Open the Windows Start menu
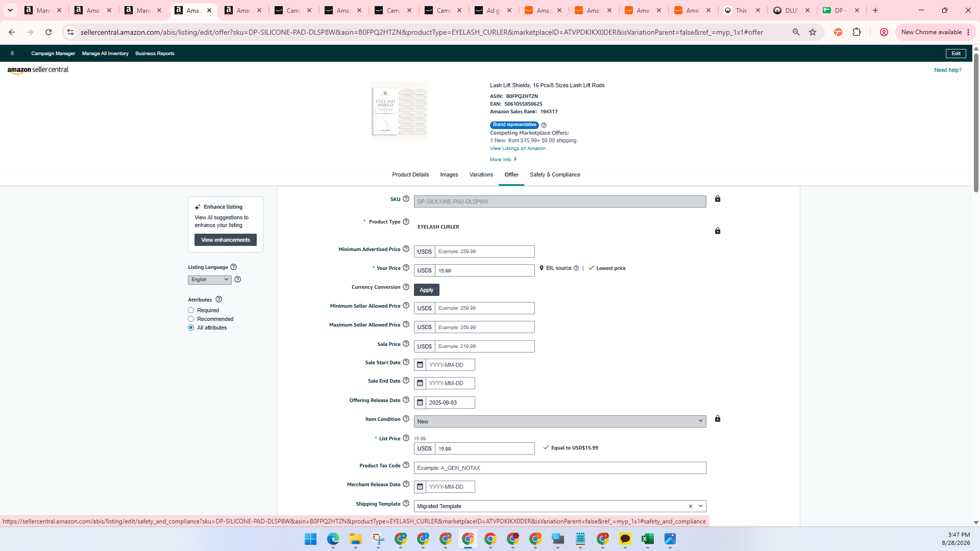Viewport: 980px width, 551px height. [x=310, y=539]
